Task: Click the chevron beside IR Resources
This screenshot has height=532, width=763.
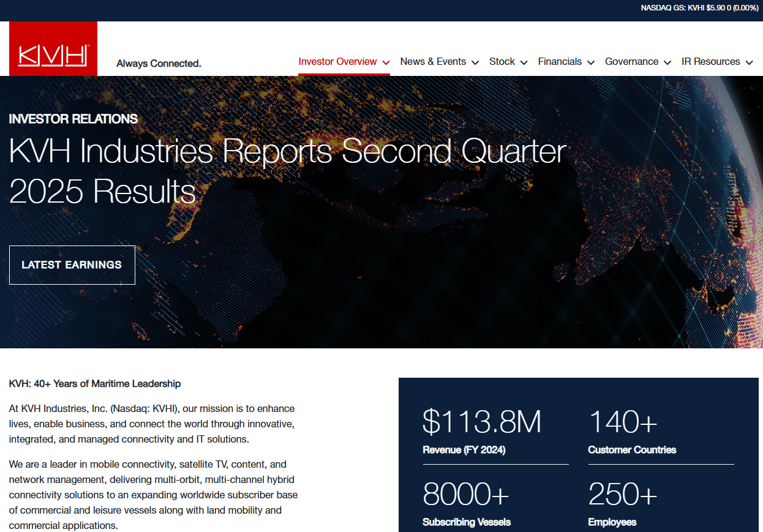Action: tap(749, 62)
